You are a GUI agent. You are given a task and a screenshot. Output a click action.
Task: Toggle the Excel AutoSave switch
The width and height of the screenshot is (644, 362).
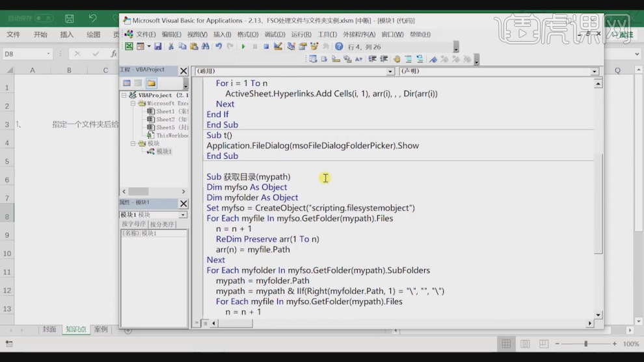44,18
